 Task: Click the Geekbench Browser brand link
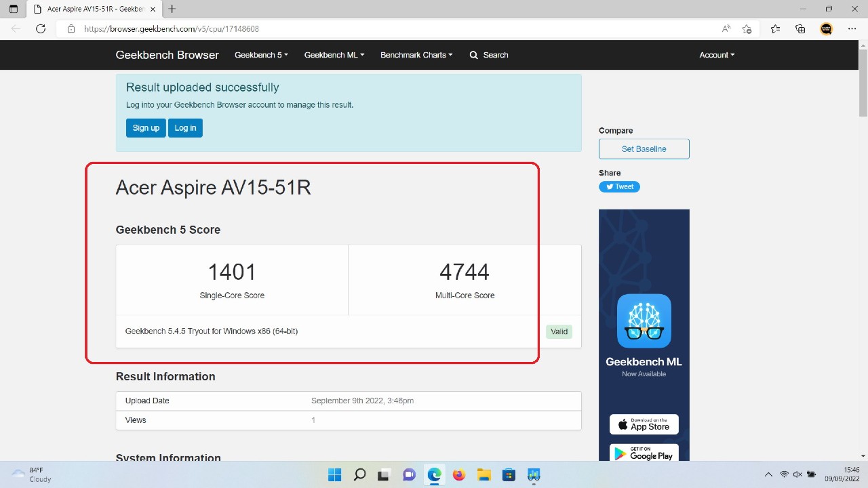pyautogui.click(x=167, y=55)
